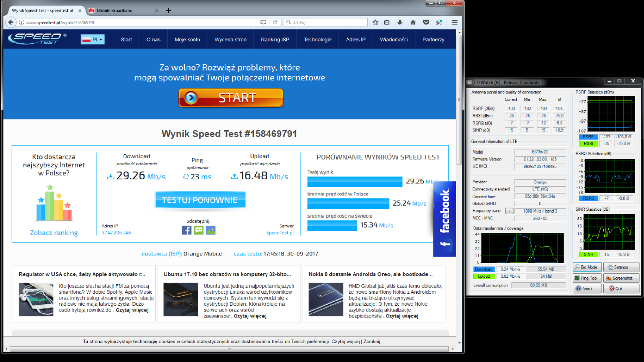Open the SpeedTest.pl server link
Viewport: 644px width, 362px height.
click(x=280, y=233)
